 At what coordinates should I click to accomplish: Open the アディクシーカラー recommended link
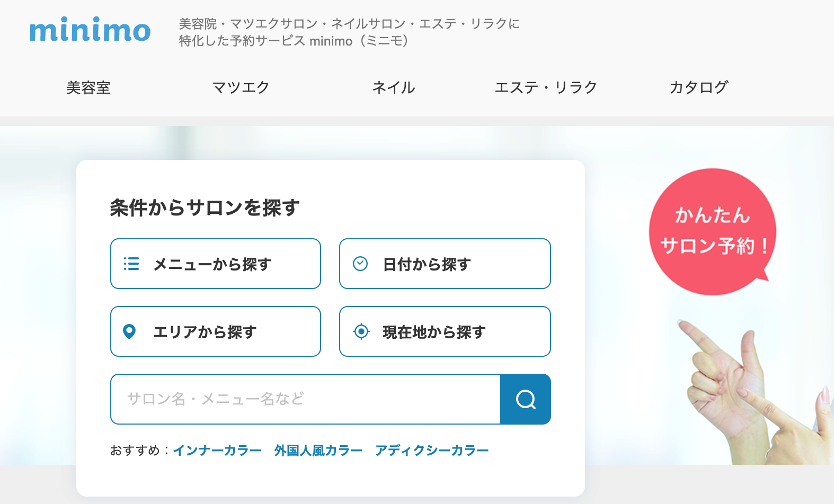(432, 449)
